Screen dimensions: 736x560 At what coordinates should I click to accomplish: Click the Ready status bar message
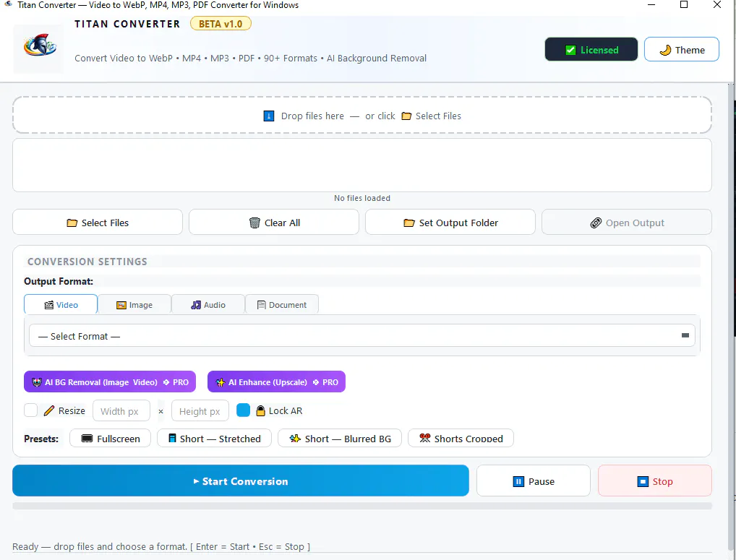pos(161,546)
